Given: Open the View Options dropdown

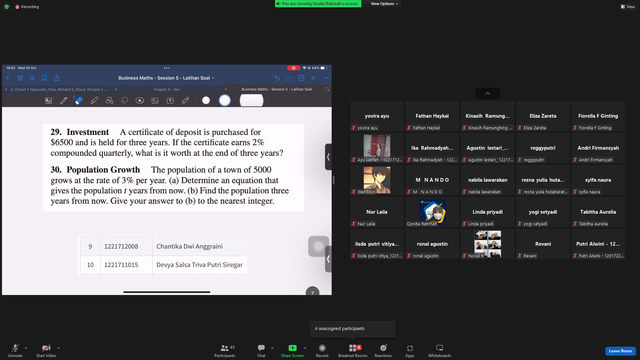Looking at the screenshot, I should point(384,4).
